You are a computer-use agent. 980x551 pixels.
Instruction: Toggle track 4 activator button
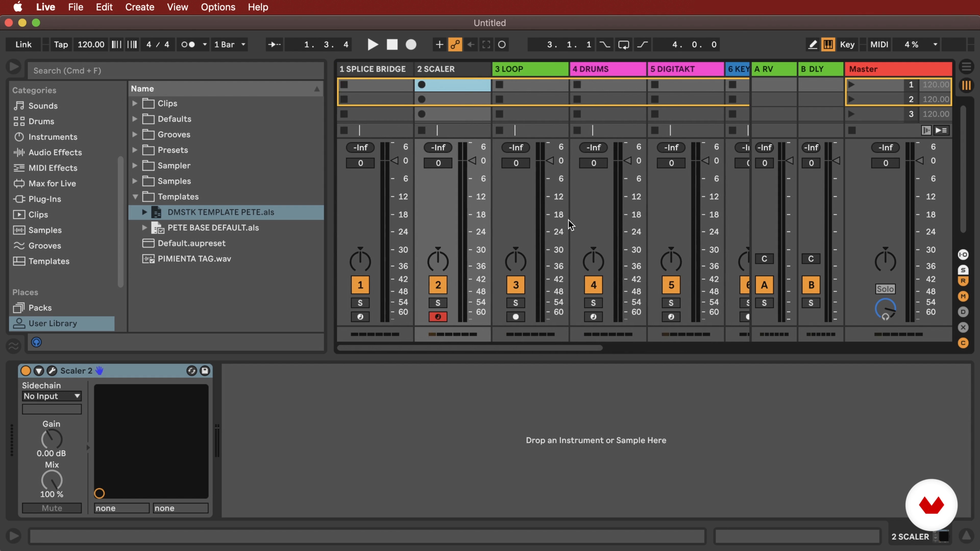pyautogui.click(x=593, y=285)
